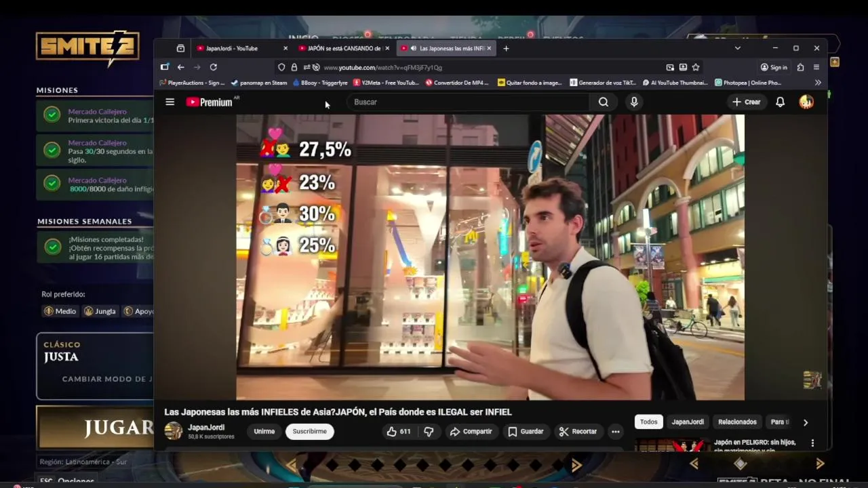Reload the YouTube page

[x=214, y=67]
